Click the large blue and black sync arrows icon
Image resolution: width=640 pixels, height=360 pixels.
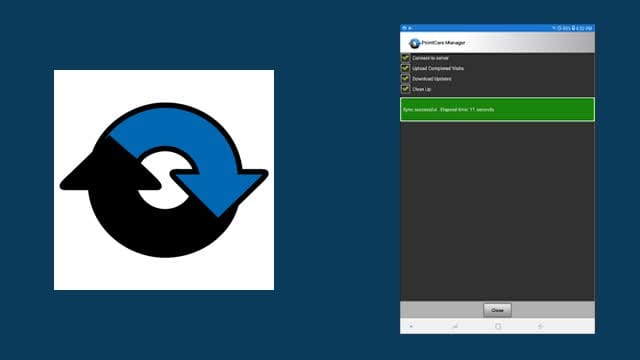tap(164, 180)
